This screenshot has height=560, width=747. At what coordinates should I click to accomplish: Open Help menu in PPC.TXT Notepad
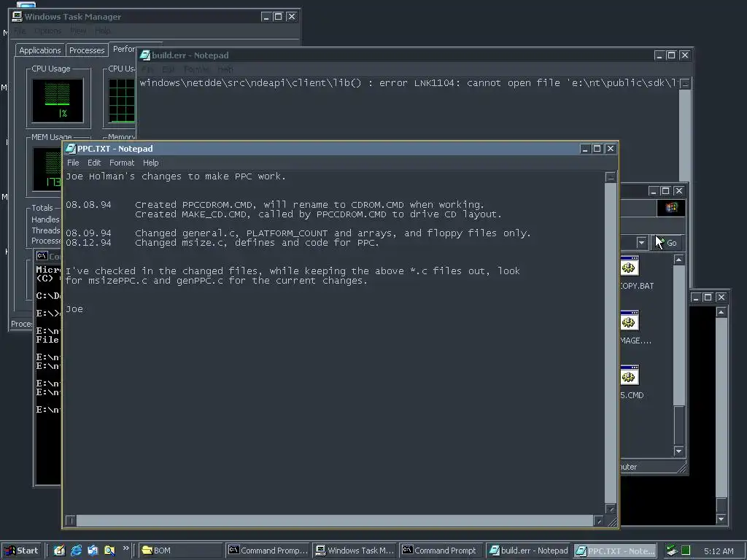tap(150, 163)
